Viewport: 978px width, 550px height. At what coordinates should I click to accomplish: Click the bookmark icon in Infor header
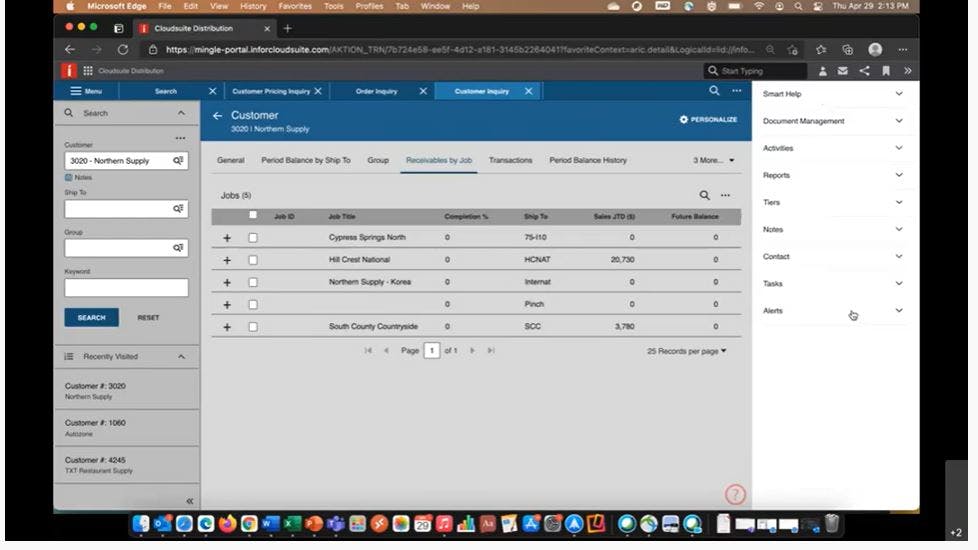(x=886, y=71)
